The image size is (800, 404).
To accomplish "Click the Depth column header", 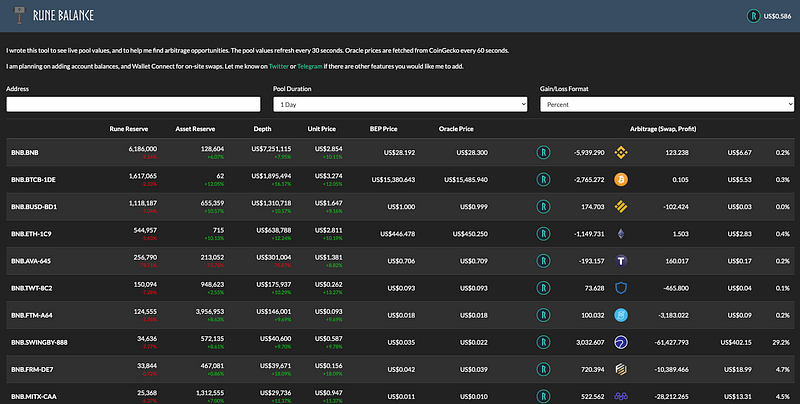I will 262,129.
